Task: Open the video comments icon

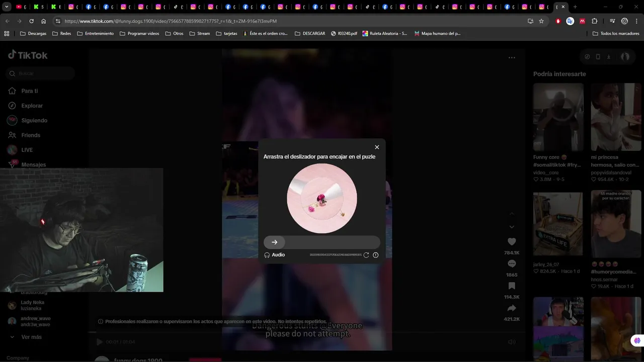Action: point(512,264)
